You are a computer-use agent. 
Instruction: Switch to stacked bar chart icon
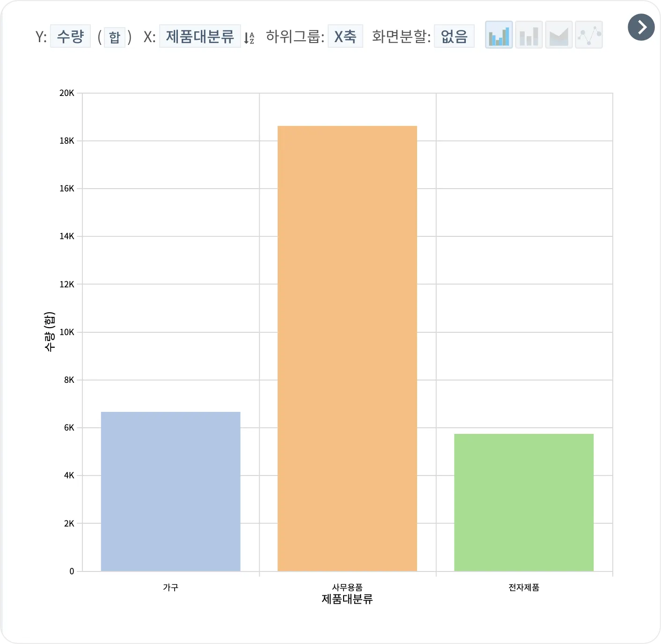[529, 35]
